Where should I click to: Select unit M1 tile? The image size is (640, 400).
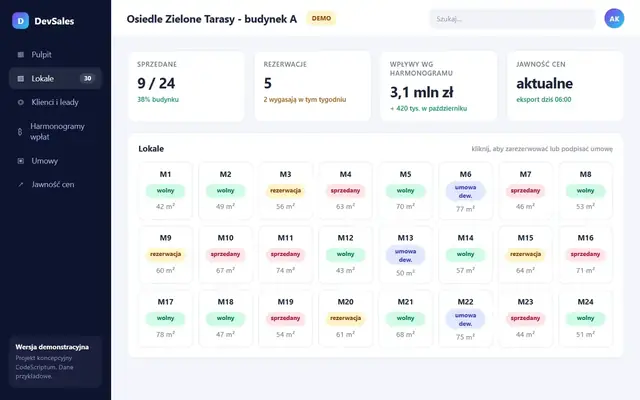pos(165,191)
